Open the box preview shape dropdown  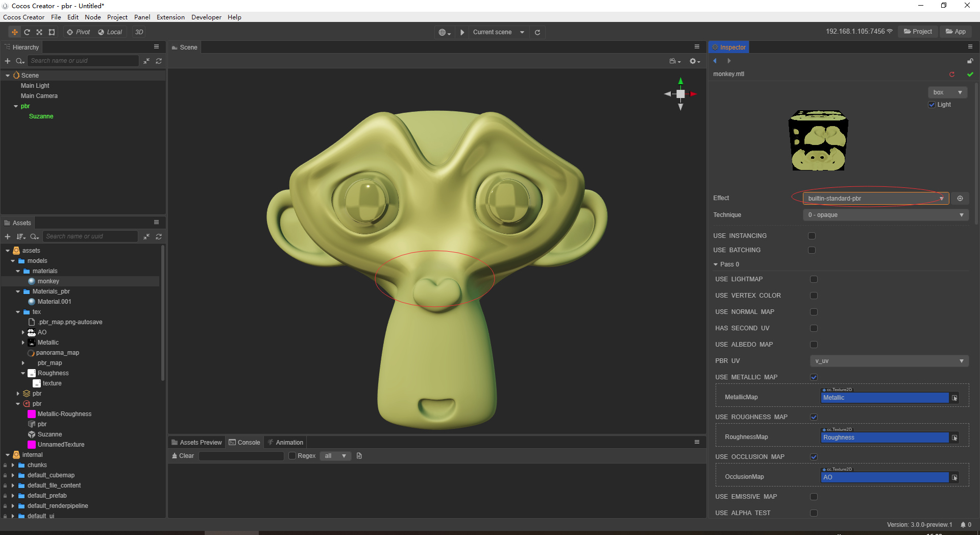click(x=948, y=92)
